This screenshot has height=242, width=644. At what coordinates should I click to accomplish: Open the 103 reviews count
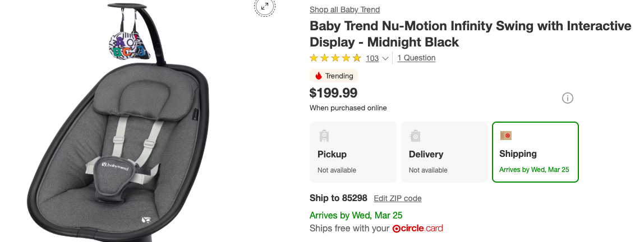(x=372, y=58)
